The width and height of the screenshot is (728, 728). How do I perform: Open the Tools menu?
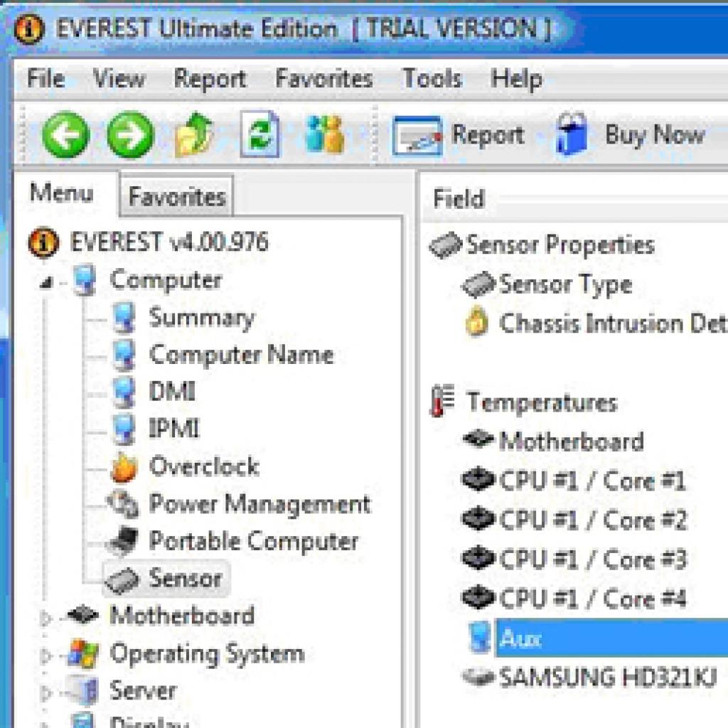pyautogui.click(x=432, y=78)
